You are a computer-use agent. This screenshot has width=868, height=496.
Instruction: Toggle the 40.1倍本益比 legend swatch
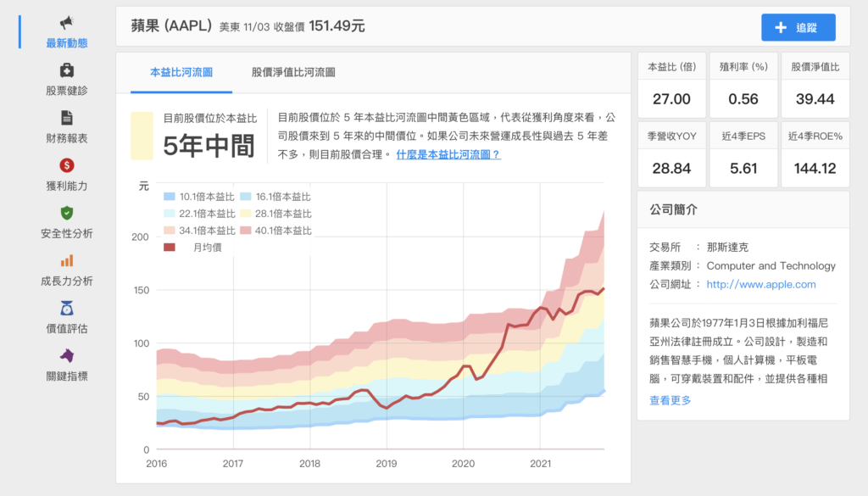[246, 231]
